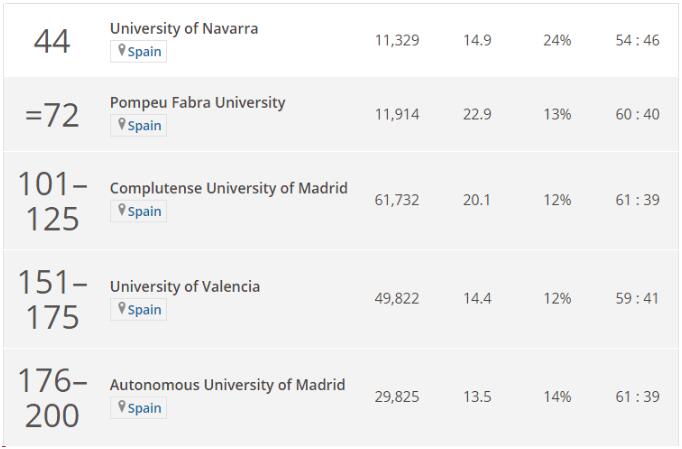Open the University of Navarra link
The image size is (682, 449).
point(184,28)
